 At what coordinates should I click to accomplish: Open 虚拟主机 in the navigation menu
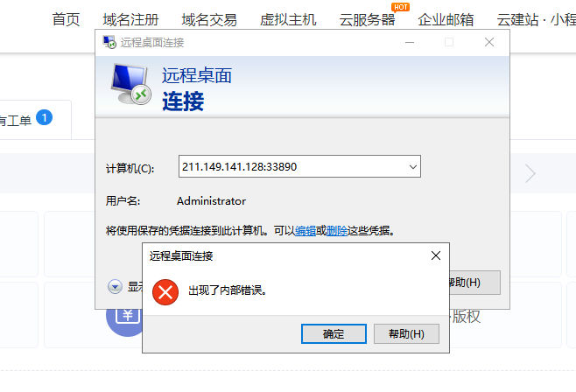[x=288, y=20]
